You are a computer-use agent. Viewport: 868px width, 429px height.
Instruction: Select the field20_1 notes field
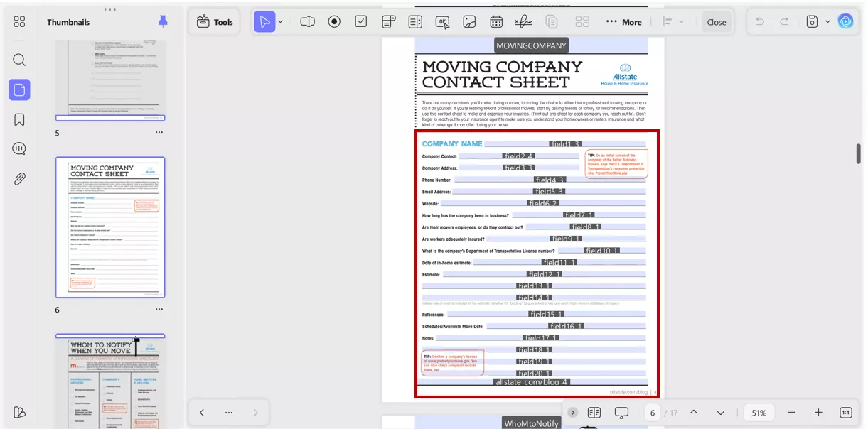click(535, 374)
